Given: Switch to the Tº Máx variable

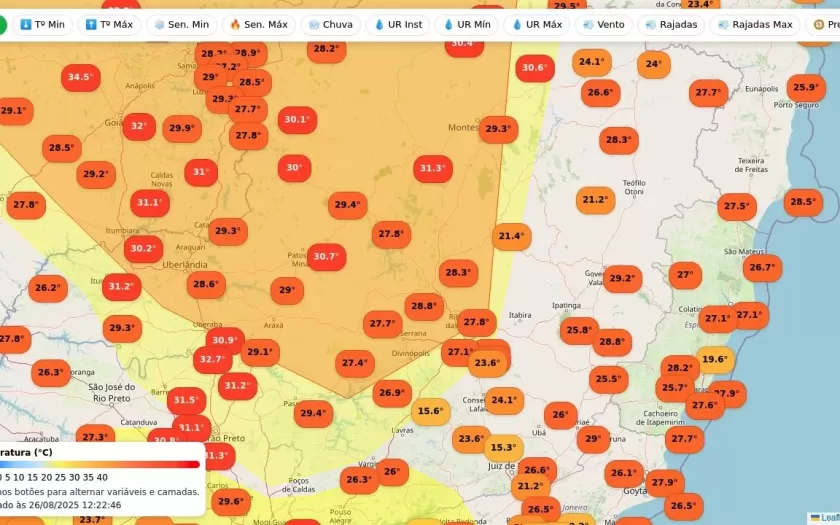Looking at the screenshot, I should 108,24.
